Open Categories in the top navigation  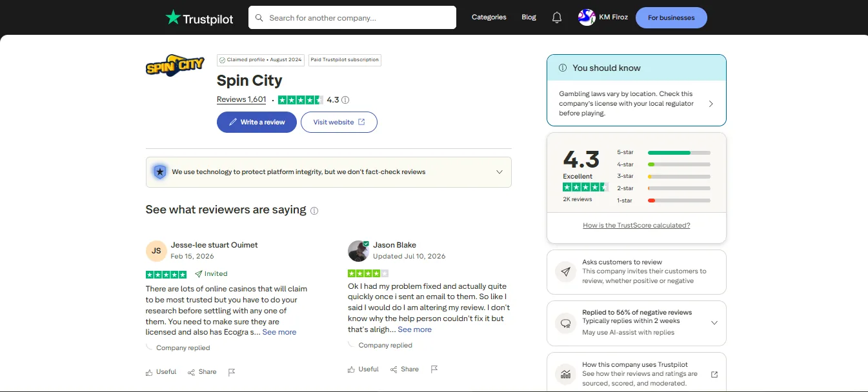coord(489,17)
